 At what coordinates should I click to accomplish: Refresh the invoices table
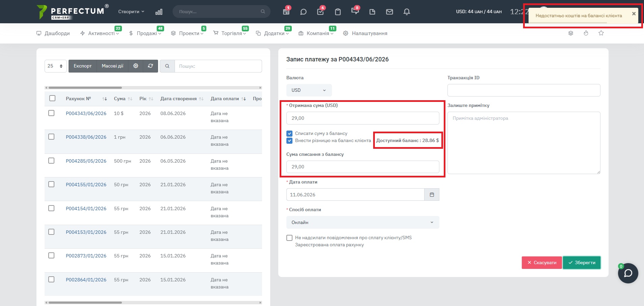151,66
